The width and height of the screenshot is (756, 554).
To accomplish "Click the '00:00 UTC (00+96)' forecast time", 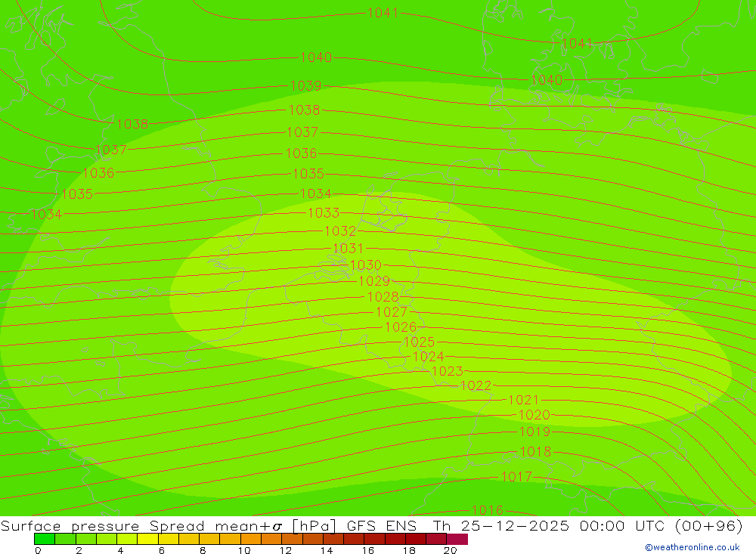I will tap(661, 525).
